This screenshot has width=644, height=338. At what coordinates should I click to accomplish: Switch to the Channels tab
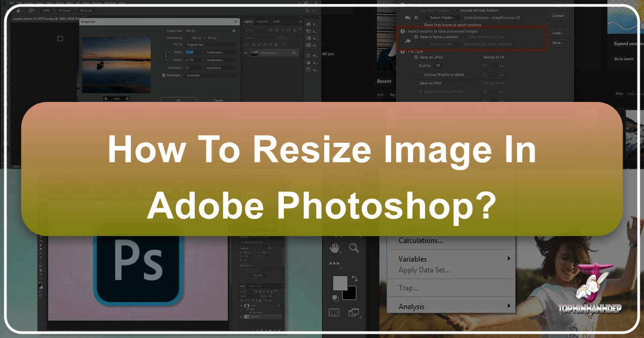(262, 21)
